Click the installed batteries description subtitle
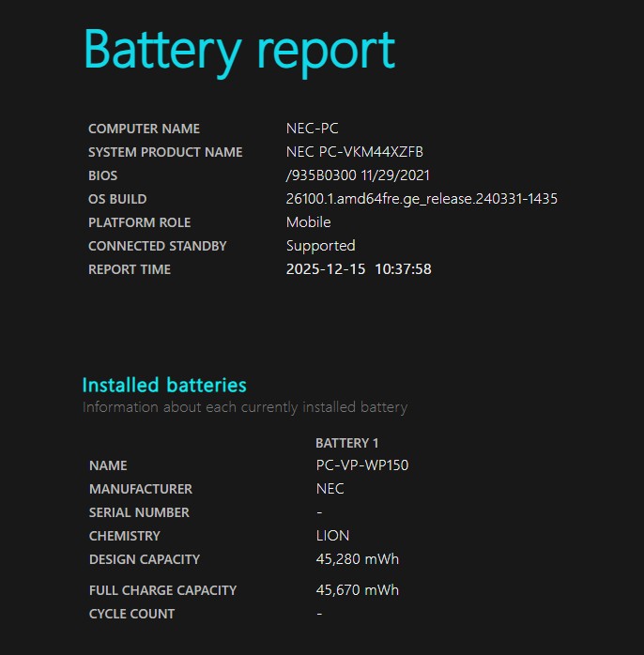Image resolution: width=644 pixels, height=655 pixels. tap(245, 407)
